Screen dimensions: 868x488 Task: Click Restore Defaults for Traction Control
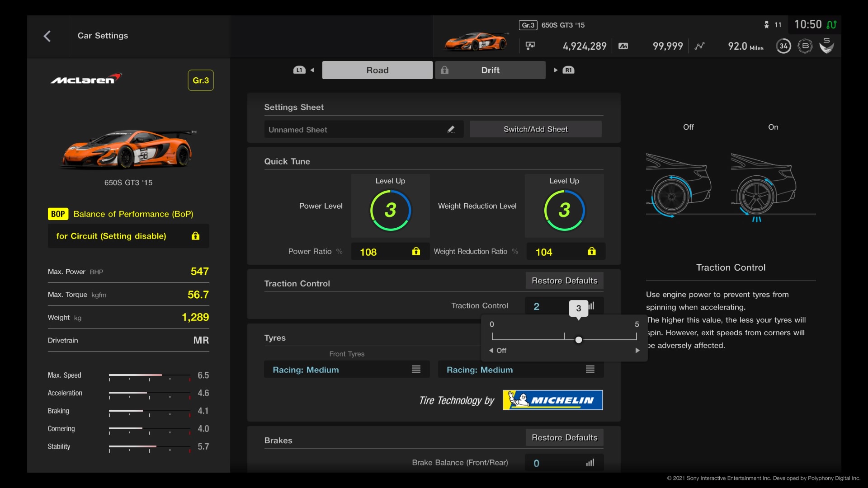(x=563, y=280)
